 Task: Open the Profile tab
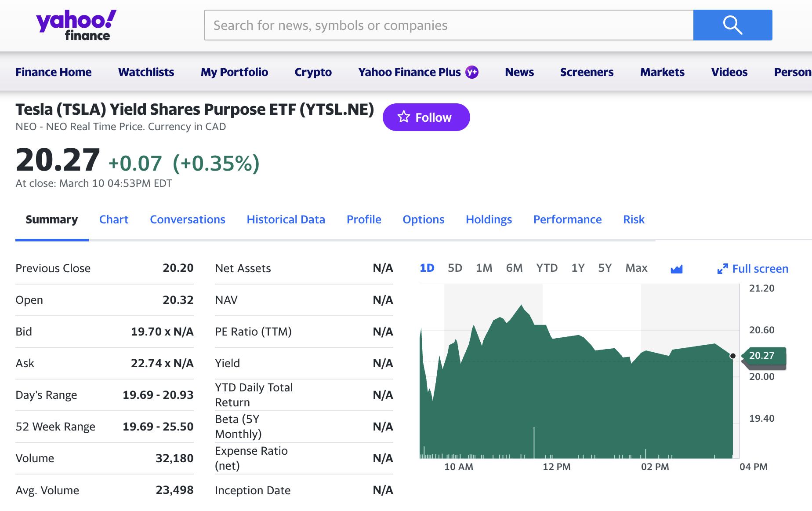tap(364, 219)
